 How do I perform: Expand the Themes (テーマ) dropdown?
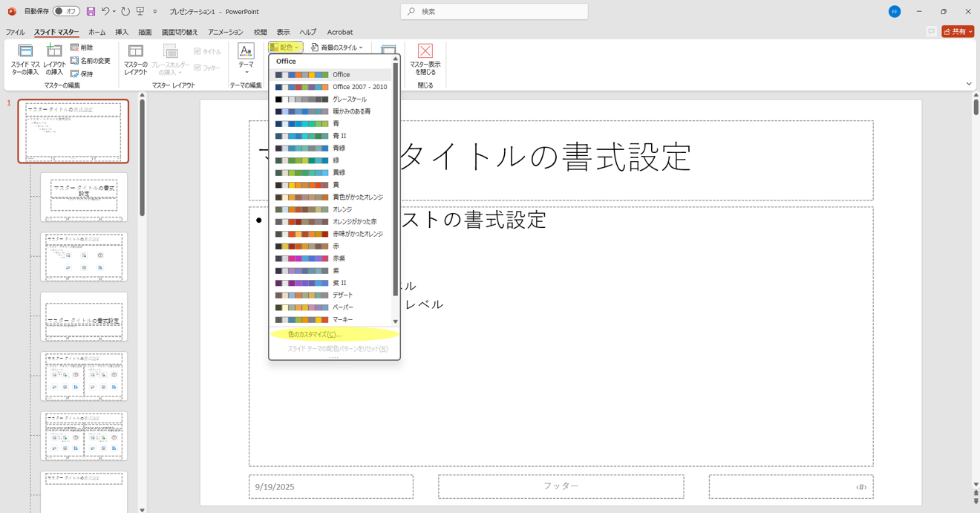click(246, 58)
